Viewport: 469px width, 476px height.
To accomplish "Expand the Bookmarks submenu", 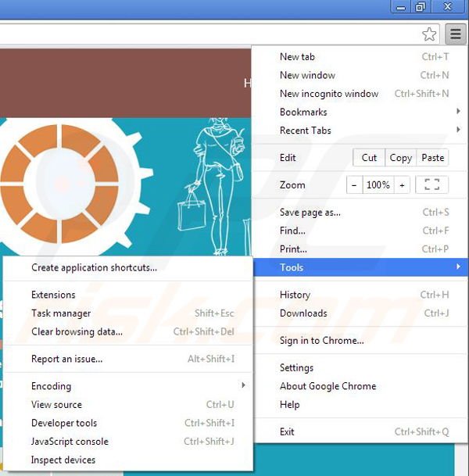I will pyautogui.click(x=305, y=112).
